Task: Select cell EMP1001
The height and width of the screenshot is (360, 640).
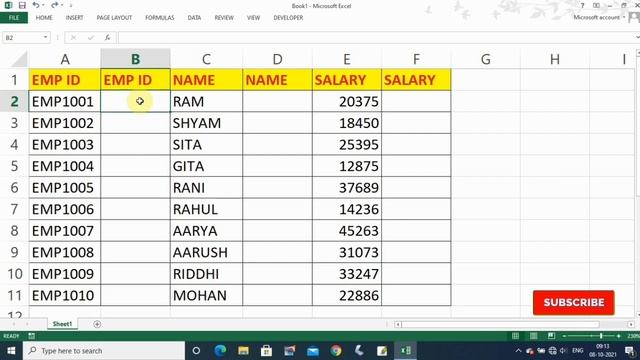Action: (x=64, y=102)
